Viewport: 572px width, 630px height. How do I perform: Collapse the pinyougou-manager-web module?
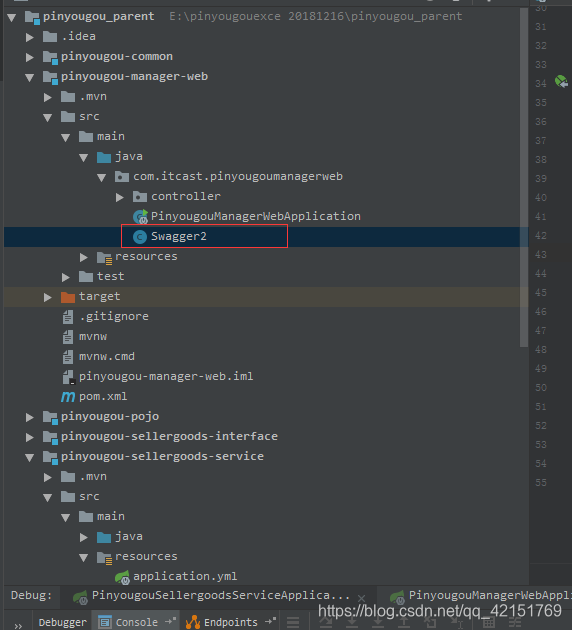tap(29, 78)
